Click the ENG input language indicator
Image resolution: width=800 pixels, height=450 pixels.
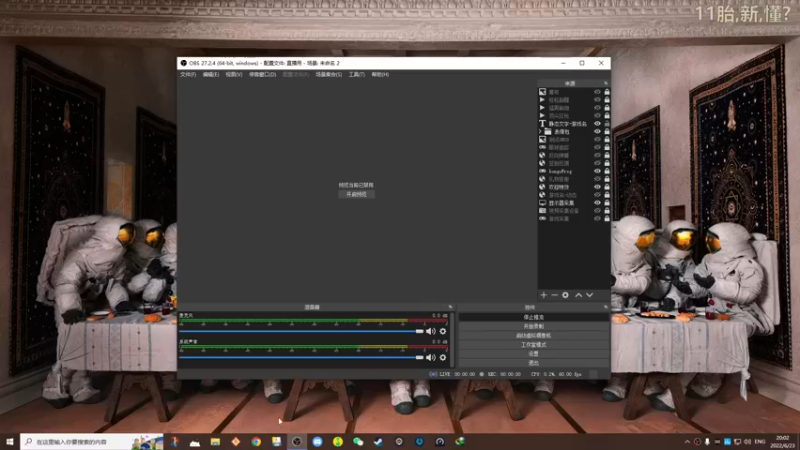point(760,442)
